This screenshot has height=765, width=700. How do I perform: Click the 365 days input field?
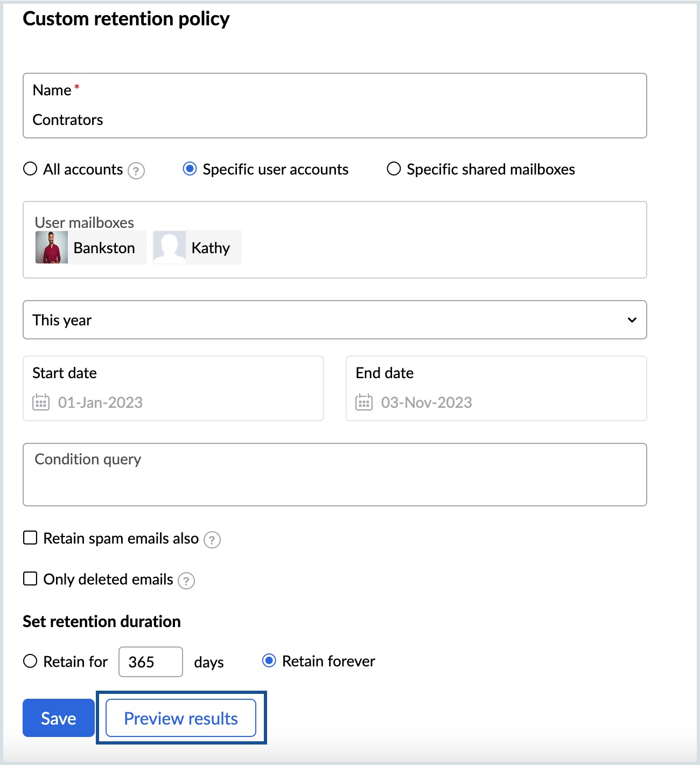tap(151, 662)
